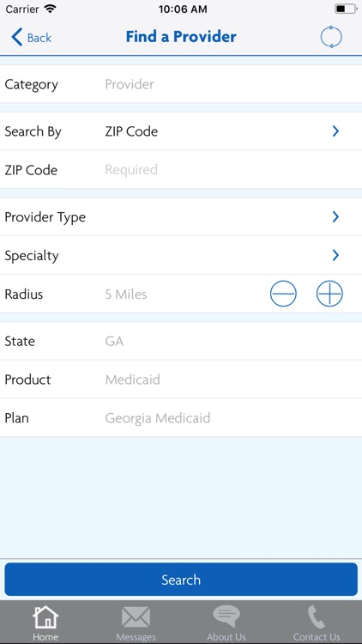This screenshot has height=644, width=362.
Task: Expand the Provider Type chevron
Action: tap(335, 216)
